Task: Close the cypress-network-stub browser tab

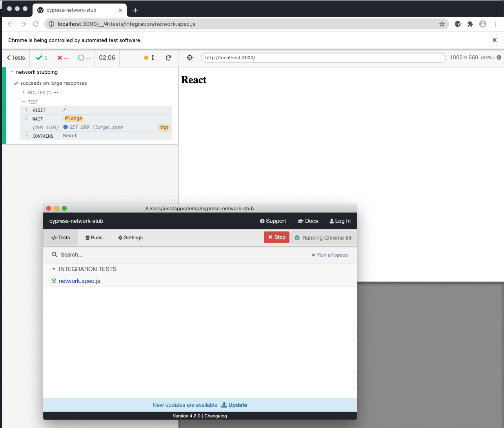Action: [x=120, y=10]
